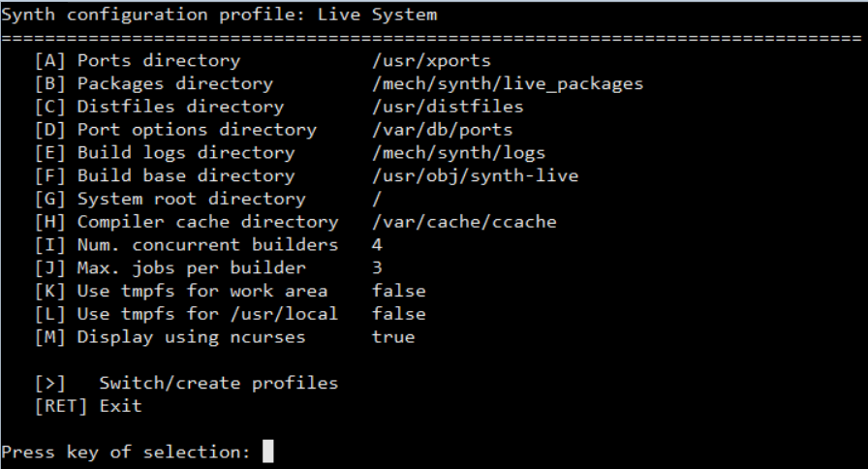Click the /mech/synth/live_packages path value

[507, 83]
